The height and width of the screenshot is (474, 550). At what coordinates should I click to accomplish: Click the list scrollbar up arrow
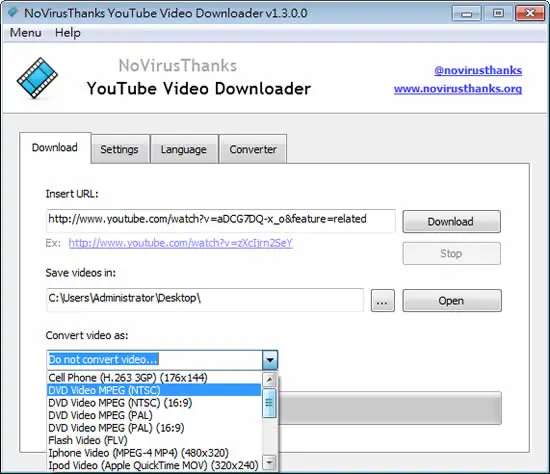click(269, 380)
